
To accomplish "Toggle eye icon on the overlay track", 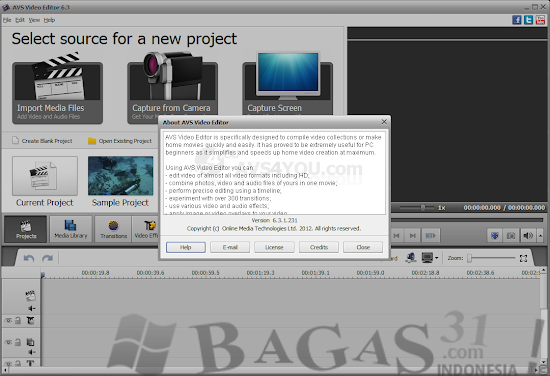I will pyautogui.click(x=8, y=342).
